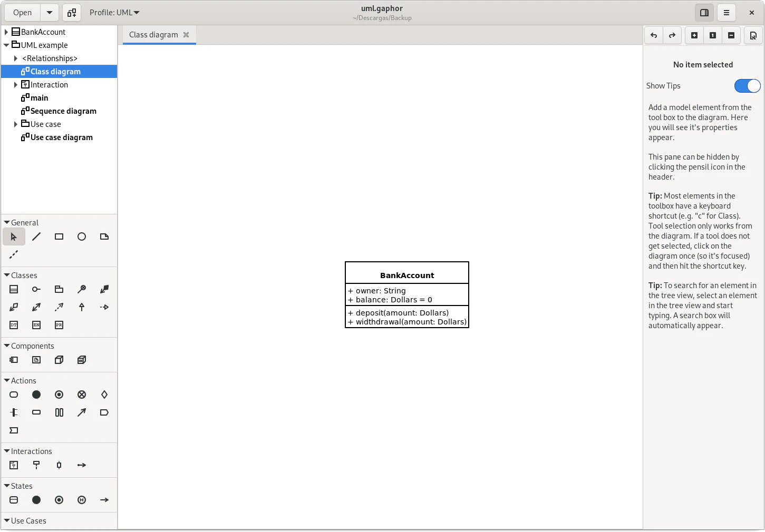
Task: Click the undo arrow button
Action: pos(654,35)
